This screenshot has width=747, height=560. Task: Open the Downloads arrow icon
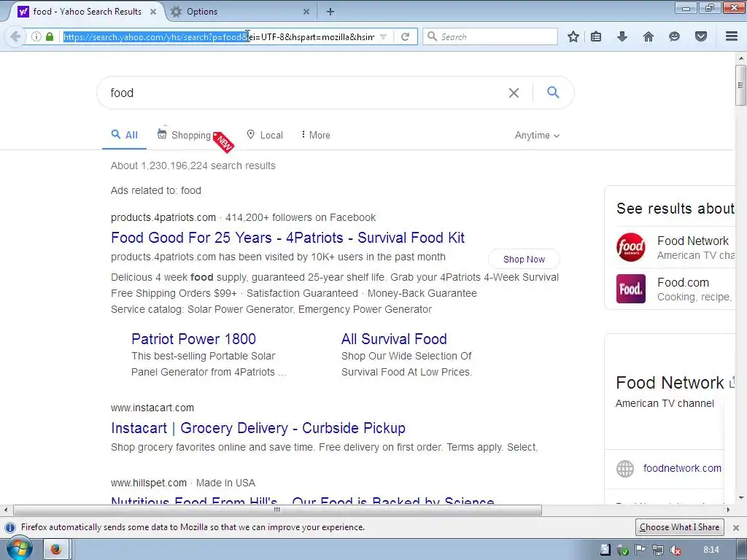[x=622, y=36]
